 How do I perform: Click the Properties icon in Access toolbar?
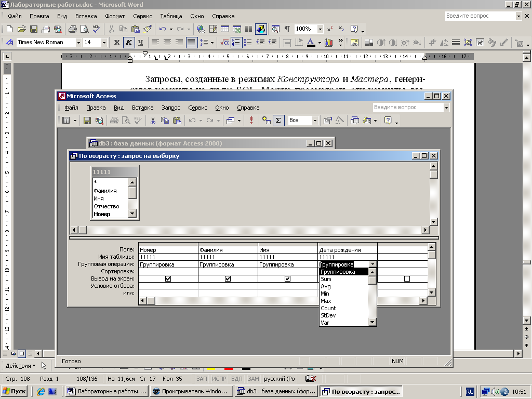pyautogui.click(x=327, y=121)
